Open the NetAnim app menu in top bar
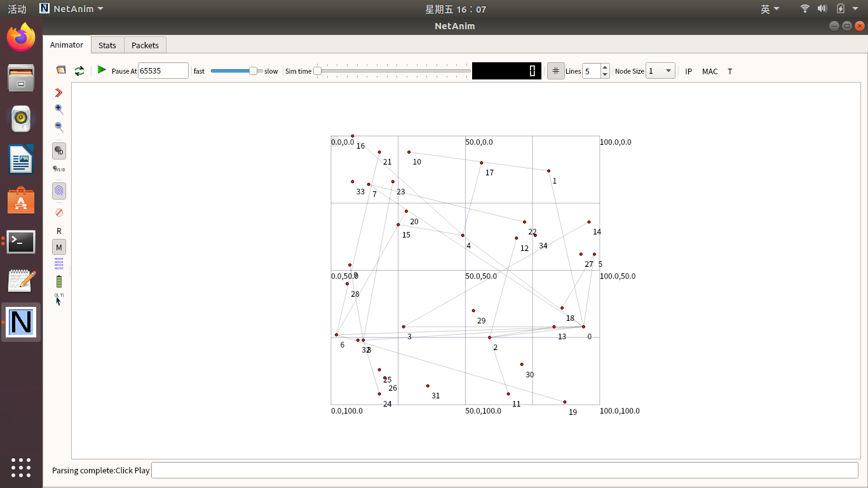868x488 pixels. (x=71, y=9)
